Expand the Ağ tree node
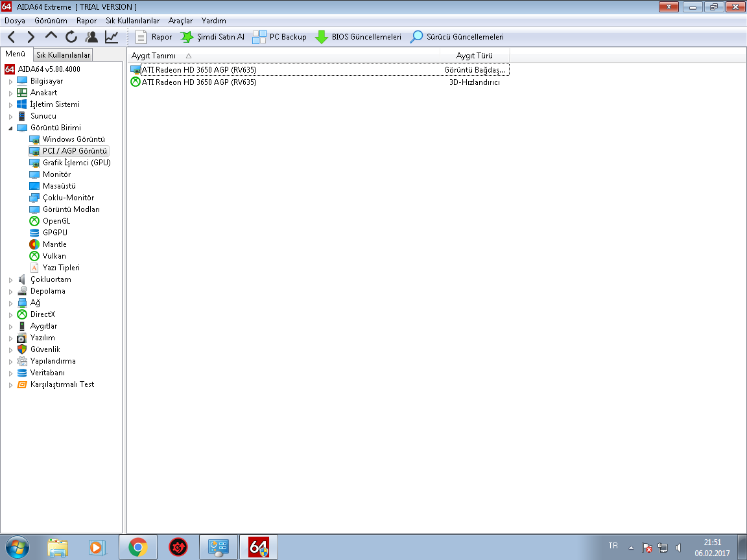The height and width of the screenshot is (560, 747). (10, 303)
